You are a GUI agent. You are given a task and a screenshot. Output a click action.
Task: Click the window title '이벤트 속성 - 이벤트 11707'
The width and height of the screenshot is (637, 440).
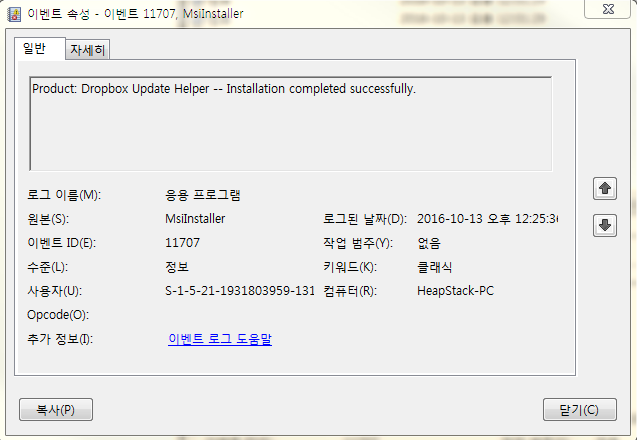[x=135, y=14]
